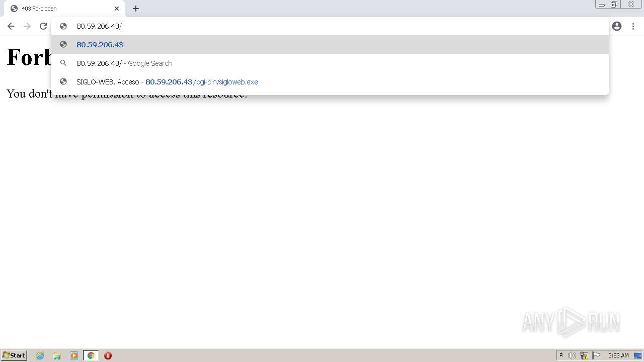
Task: Open the Chrome three-dot menu
Action: (633, 26)
